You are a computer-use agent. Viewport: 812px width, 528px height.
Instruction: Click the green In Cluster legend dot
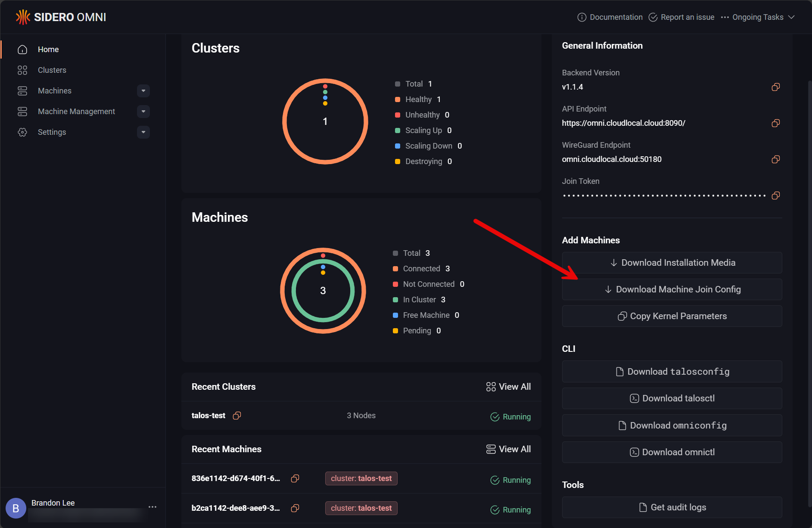tap(396, 299)
